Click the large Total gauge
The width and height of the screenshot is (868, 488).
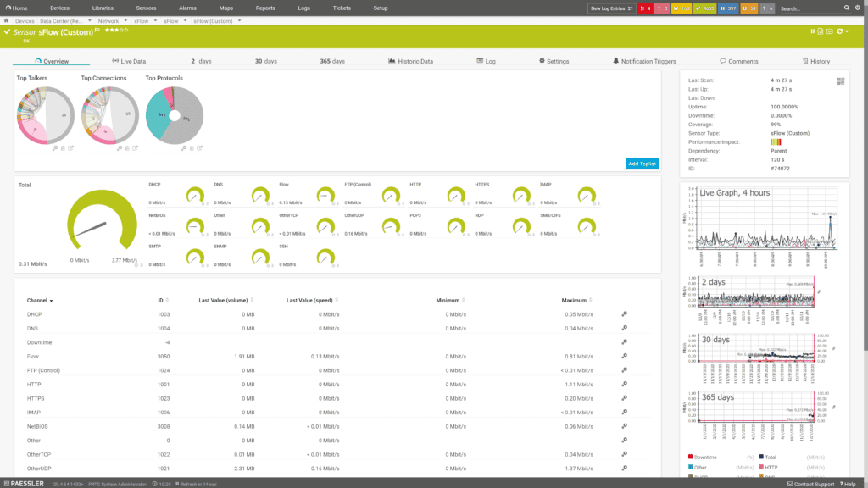click(x=102, y=219)
